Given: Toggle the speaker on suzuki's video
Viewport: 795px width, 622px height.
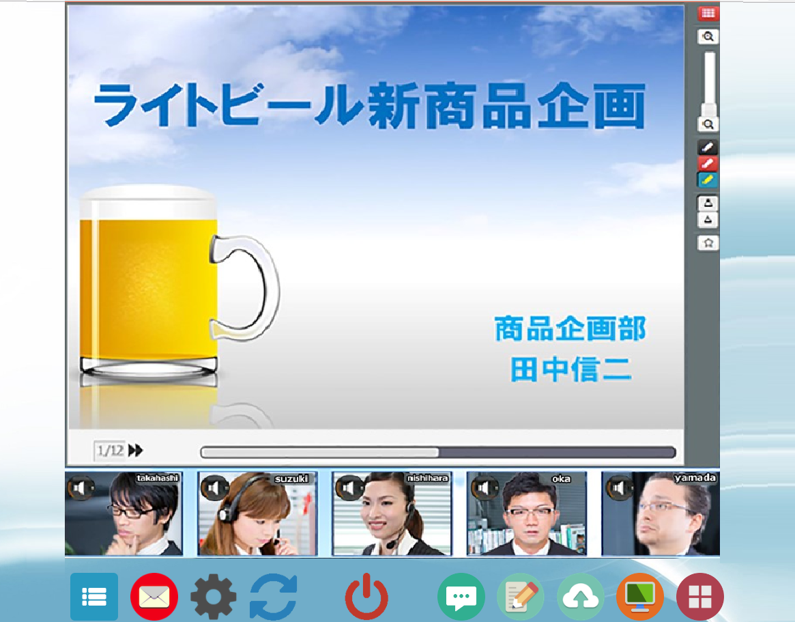Looking at the screenshot, I should pyautogui.click(x=214, y=488).
